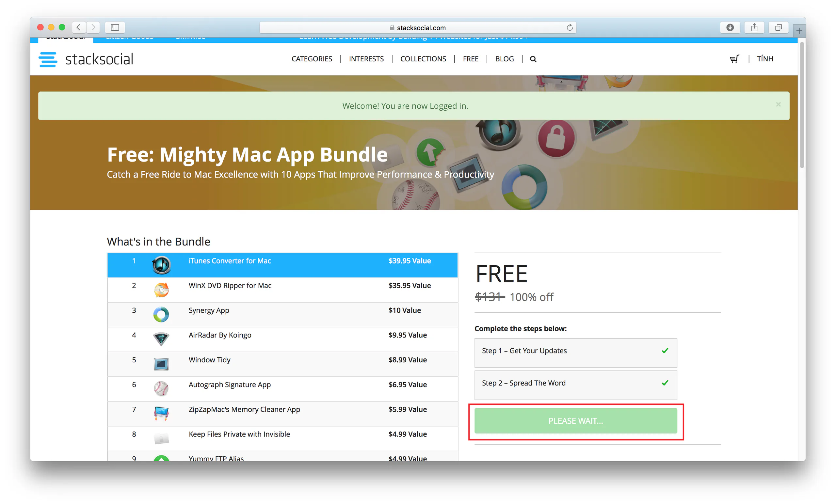Select Autograph Signature App
Image resolution: width=836 pixels, height=504 pixels.
282,389
